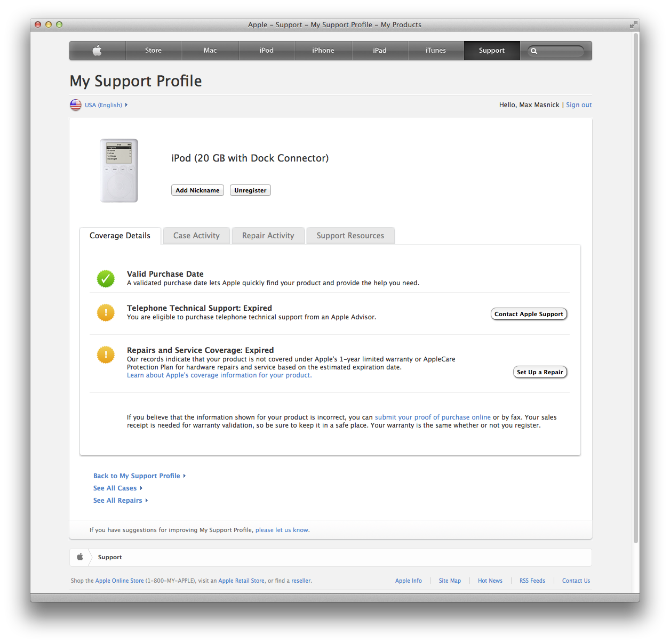The width and height of the screenshot is (670, 644).
Task: Switch to the Repair Activity tab
Action: [268, 236]
